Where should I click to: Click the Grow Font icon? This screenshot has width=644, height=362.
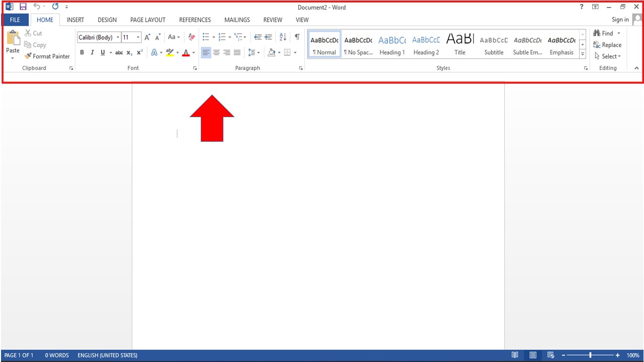point(147,37)
